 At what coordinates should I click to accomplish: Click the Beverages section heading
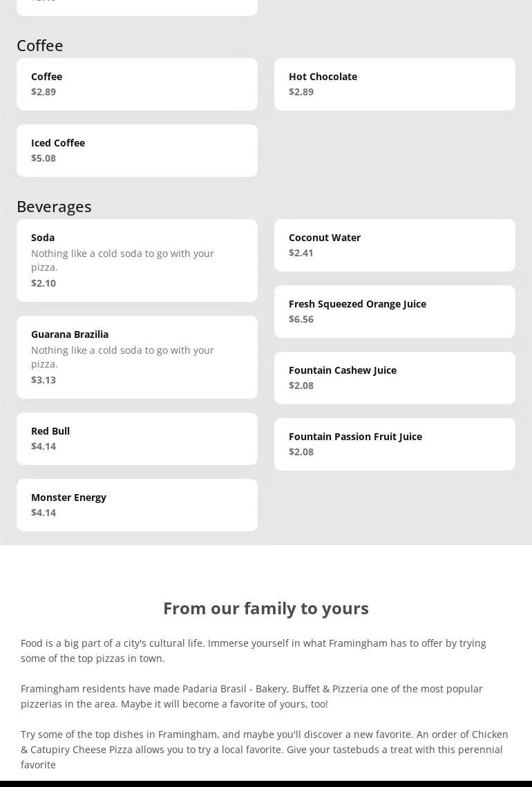(x=54, y=207)
